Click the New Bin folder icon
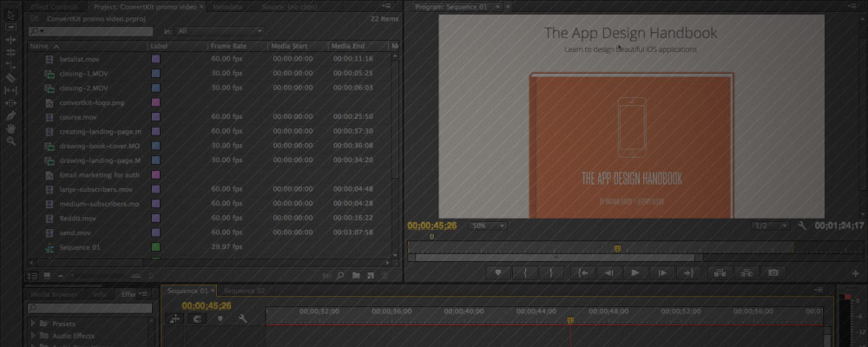 355,276
